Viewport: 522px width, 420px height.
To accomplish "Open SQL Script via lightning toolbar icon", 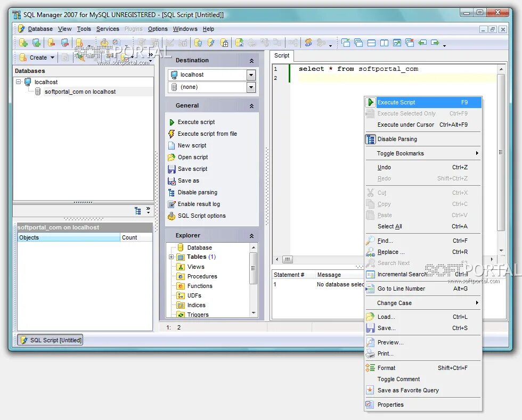I will pos(211,43).
